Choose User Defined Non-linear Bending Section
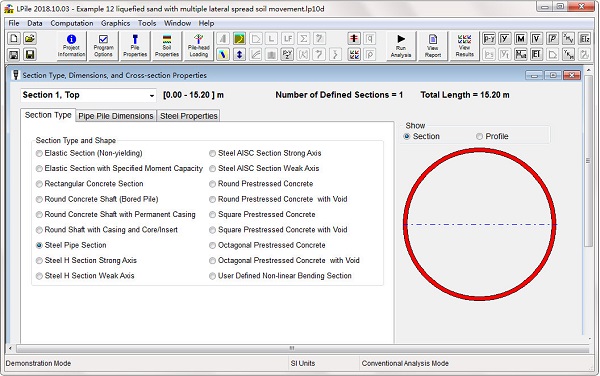The height and width of the screenshot is (376, 600). tap(280, 276)
